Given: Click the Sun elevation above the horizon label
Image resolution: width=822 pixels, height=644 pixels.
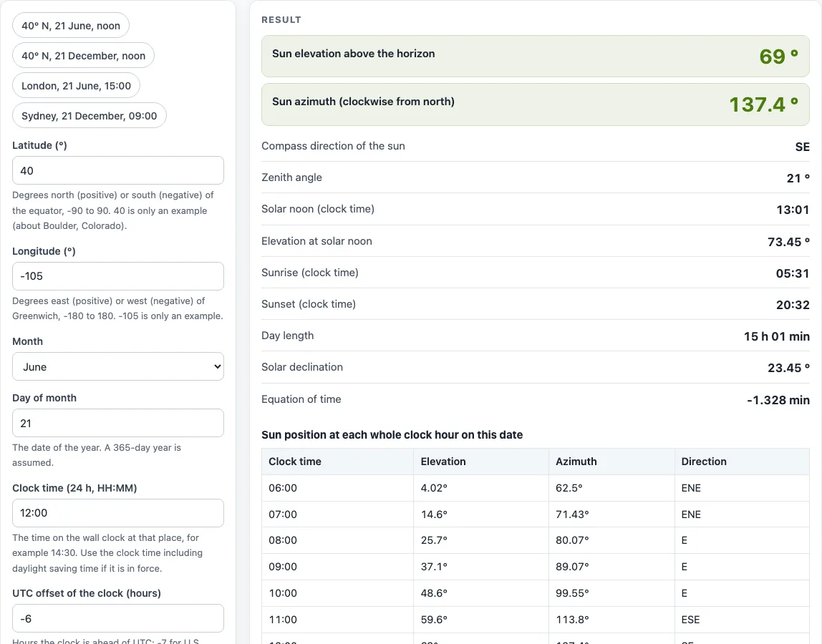Looking at the screenshot, I should coord(353,54).
